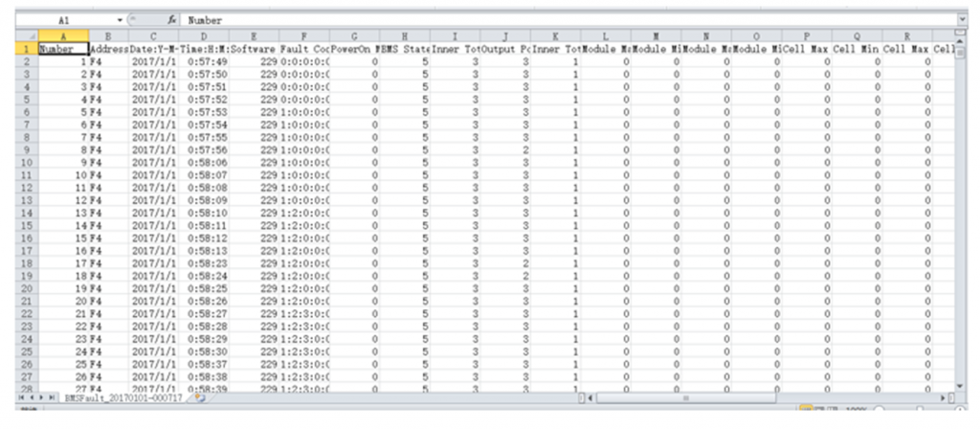Select column P header
This screenshot has height=430, width=980.
[x=806, y=36]
